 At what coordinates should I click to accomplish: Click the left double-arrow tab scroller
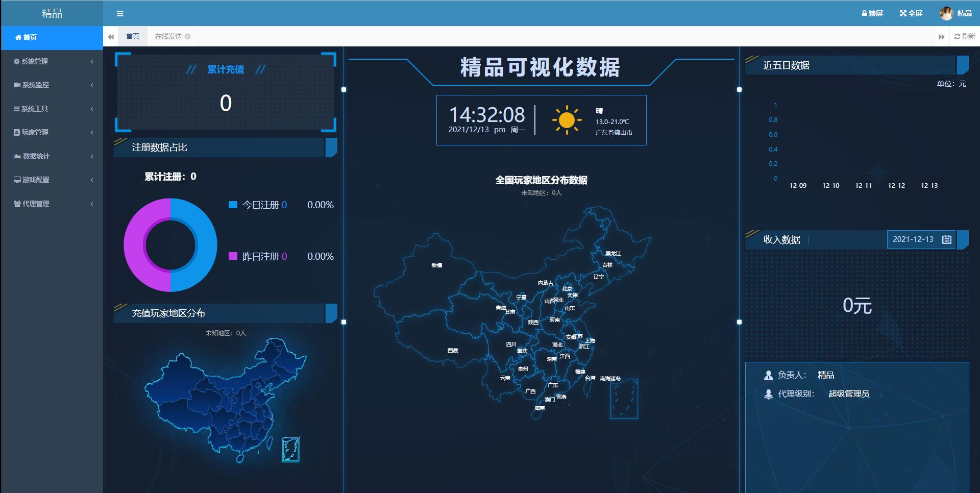[110, 36]
